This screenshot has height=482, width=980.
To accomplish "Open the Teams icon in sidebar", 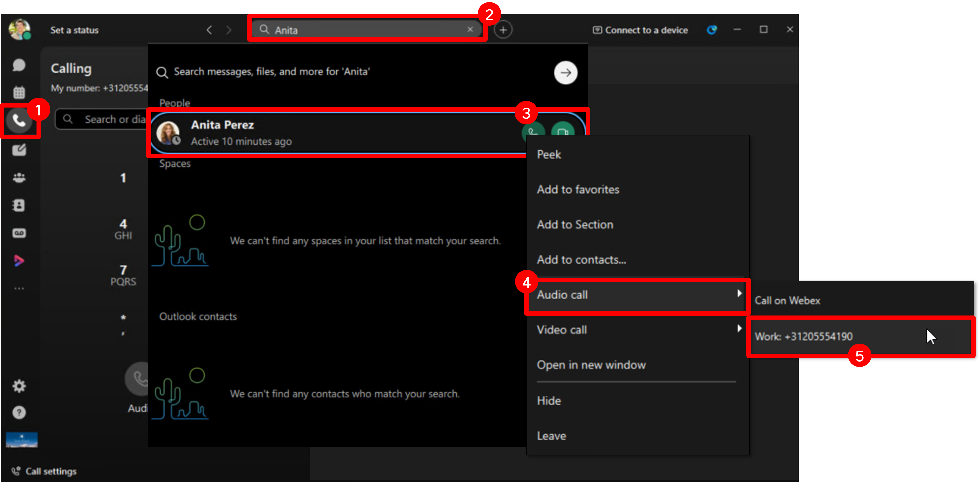I will [19, 178].
